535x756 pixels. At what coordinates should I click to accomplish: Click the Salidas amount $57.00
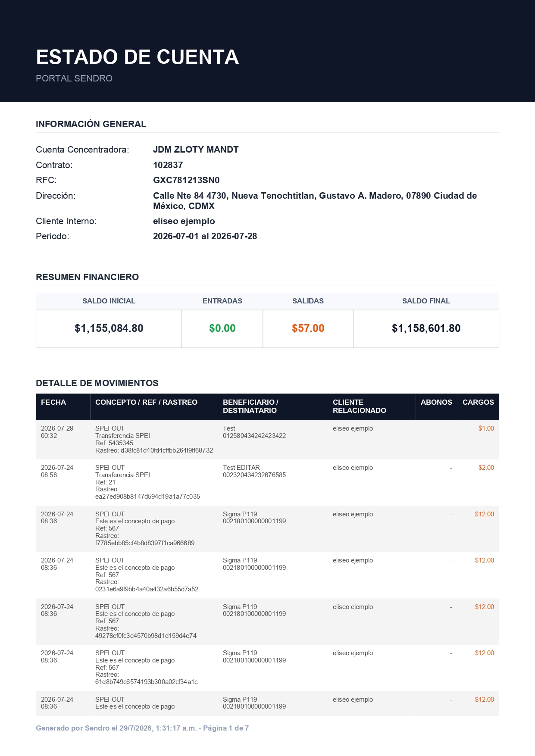pos(308,328)
